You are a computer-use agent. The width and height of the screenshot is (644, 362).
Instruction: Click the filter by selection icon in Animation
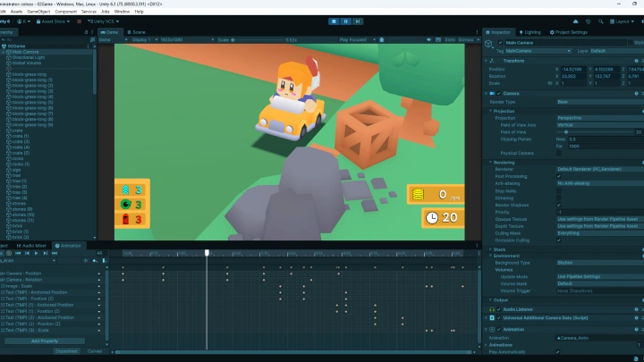(x=86, y=261)
